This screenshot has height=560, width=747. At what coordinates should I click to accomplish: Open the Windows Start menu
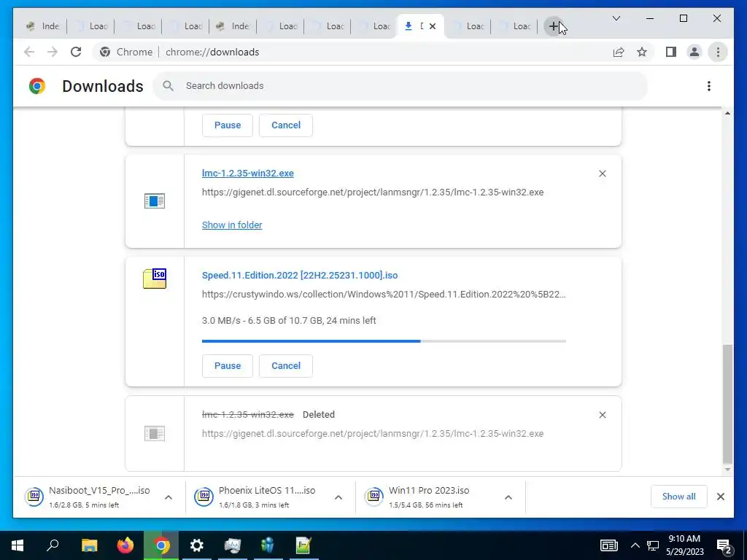18,545
